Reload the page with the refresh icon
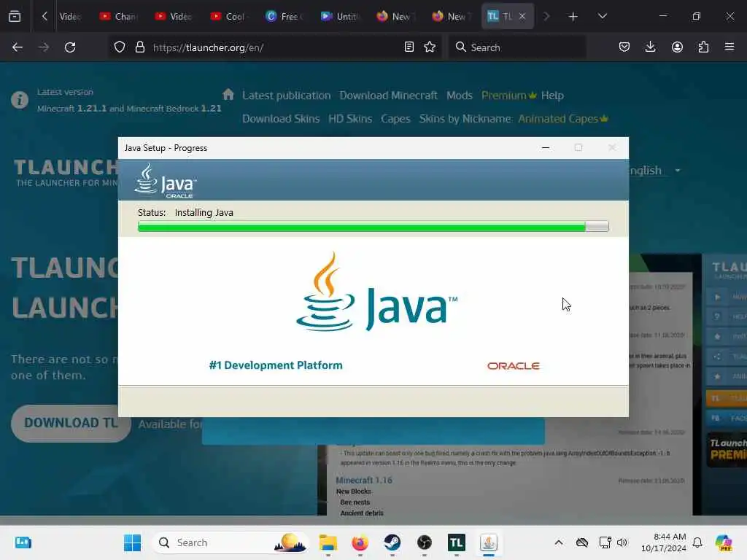The height and width of the screenshot is (560, 747). click(x=70, y=47)
